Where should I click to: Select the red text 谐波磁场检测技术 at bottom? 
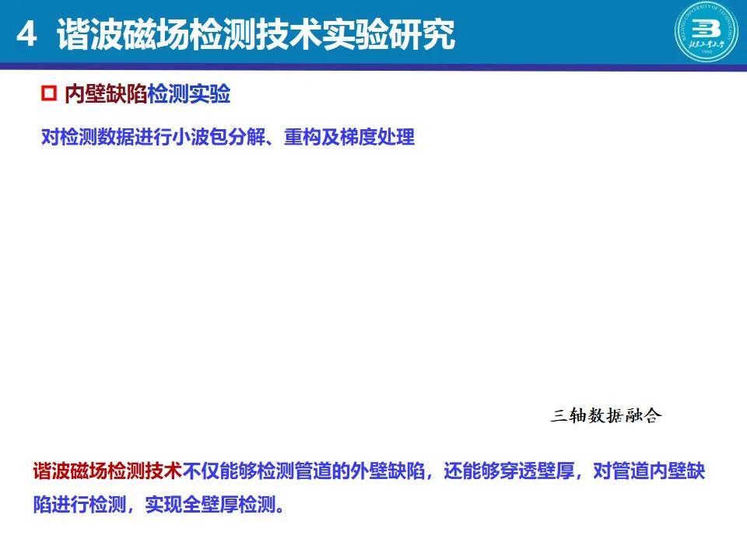(x=107, y=471)
